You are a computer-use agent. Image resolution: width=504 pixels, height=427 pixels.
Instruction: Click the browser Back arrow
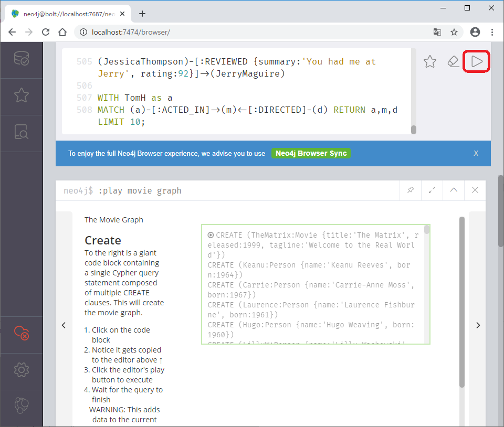pyautogui.click(x=12, y=32)
